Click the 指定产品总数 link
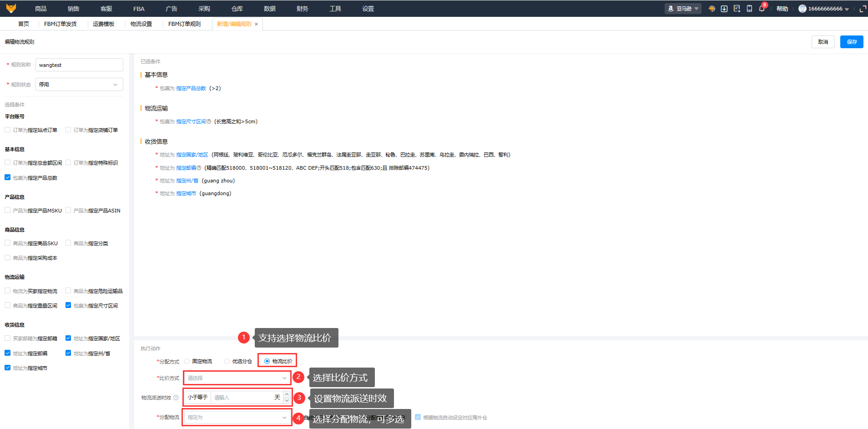This screenshot has width=868, height=429. [191, 88]
